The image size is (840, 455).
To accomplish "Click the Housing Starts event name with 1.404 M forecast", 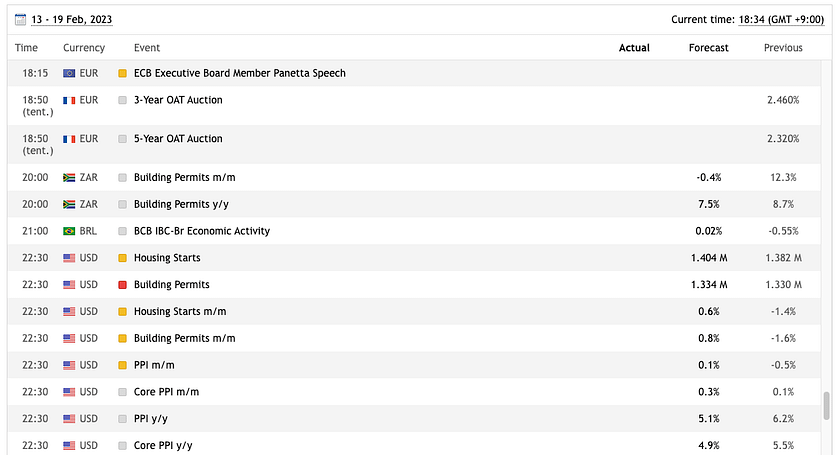I will (x=167, y=258).
